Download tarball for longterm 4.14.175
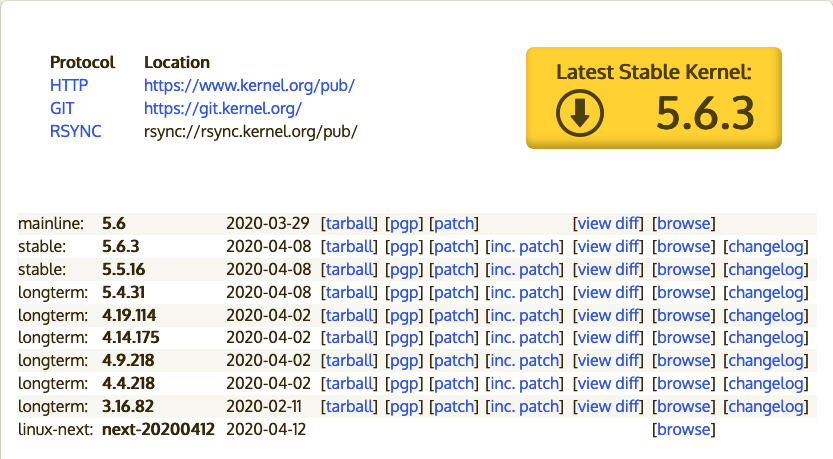 click(x=349, y=337)
